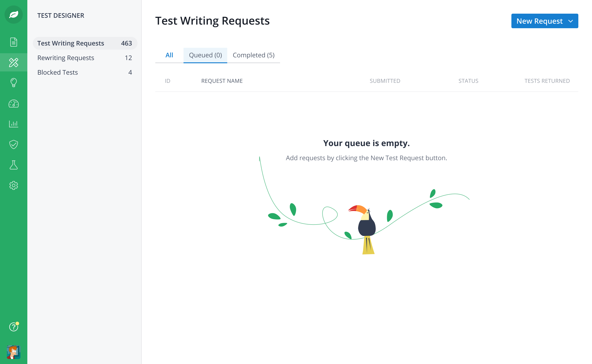Click the settings gear icon in sidebar

[13, 185]
